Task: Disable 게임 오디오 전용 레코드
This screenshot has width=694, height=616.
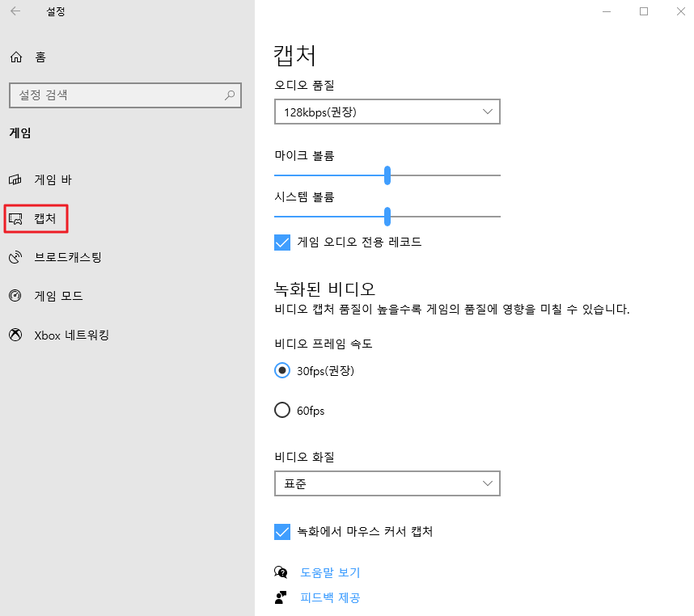Action: [x=282, y=242]
